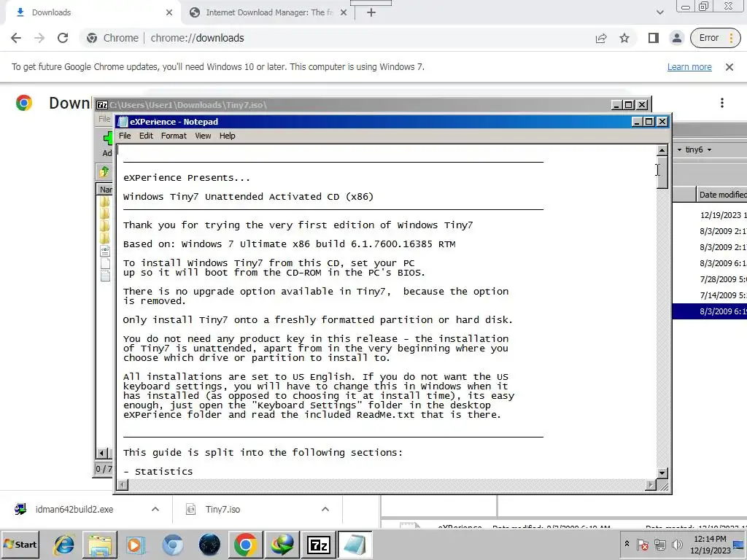747x560 pixels.
Task: Click the Google Chrome taskbar icon
Action: [246, 545]
